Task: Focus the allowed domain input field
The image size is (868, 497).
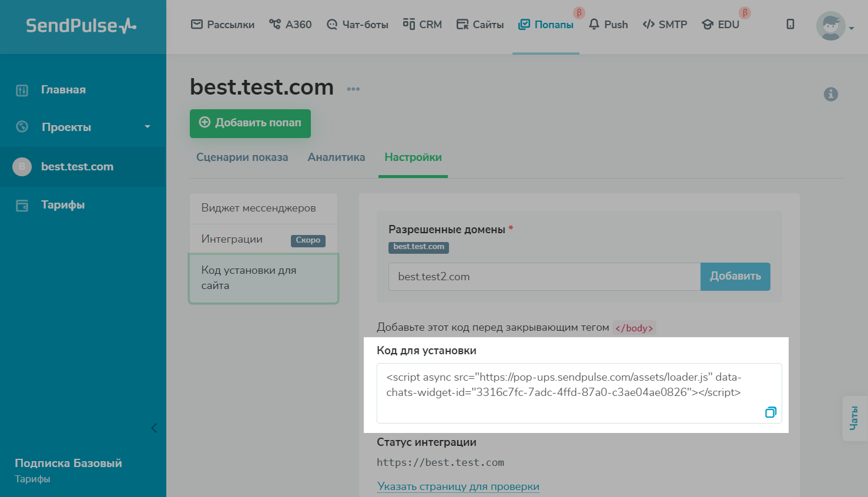Action: tap(544, 277)
